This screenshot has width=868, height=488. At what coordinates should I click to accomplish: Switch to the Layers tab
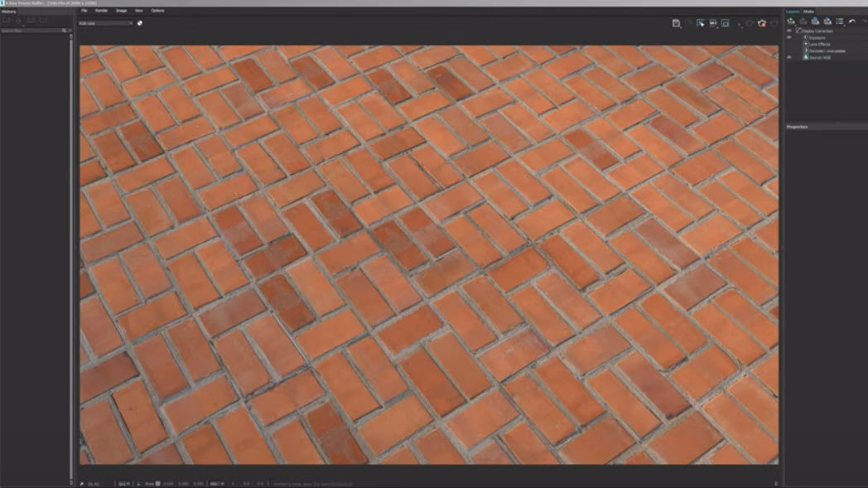(793, 12)
